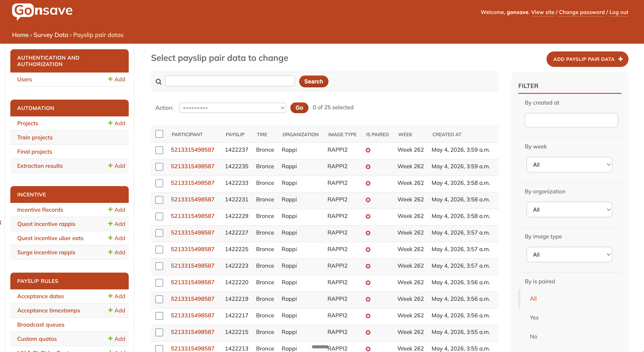Click the not-paired icon for payslip 1422227
Screen dimensions: 644x352
click(x=368, y=233)
